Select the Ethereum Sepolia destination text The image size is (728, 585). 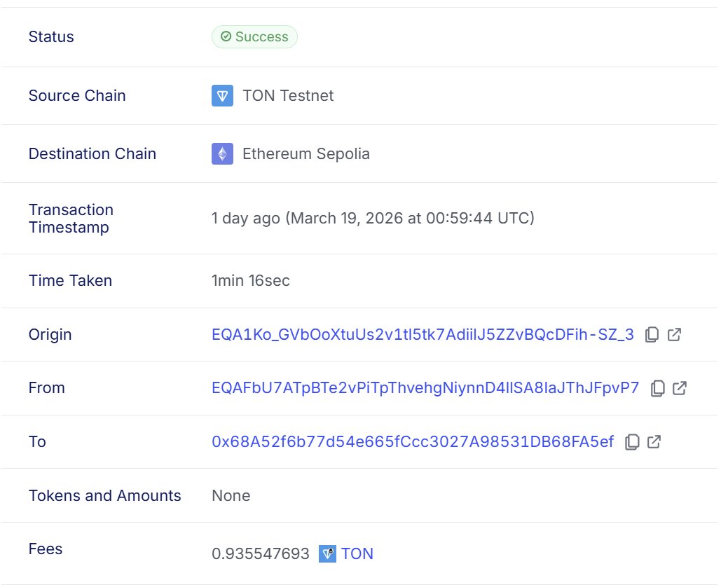pos(306,153)
